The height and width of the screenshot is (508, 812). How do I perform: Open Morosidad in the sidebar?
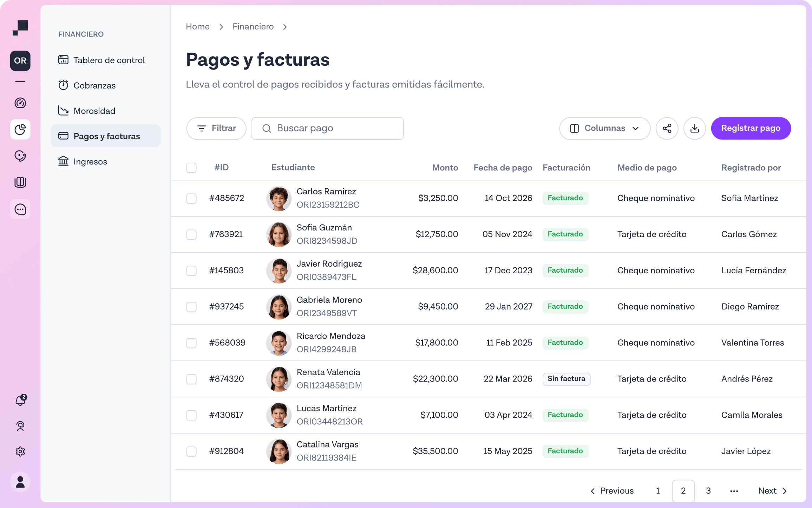[94, 111]
